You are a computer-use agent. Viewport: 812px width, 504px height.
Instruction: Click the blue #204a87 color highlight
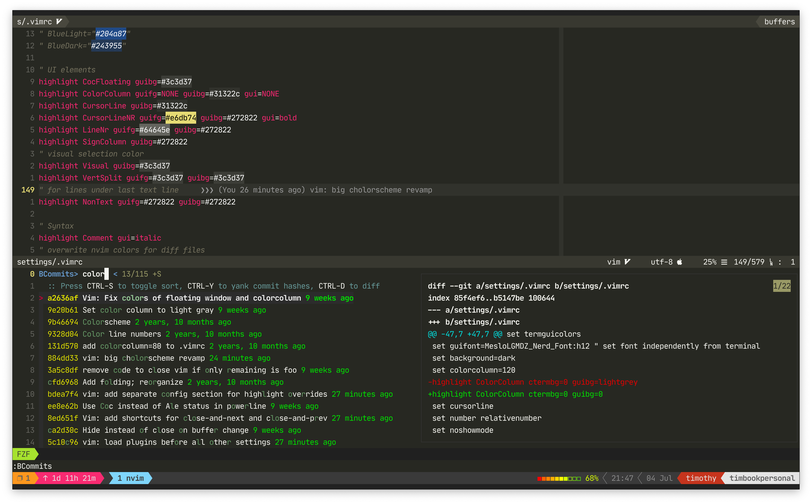pyautogui.click(x=111, y=34)
